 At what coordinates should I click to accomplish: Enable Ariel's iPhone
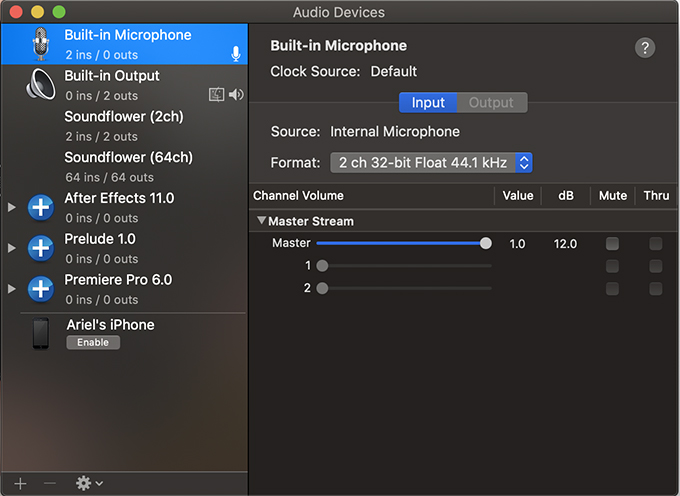click(93, 343)
